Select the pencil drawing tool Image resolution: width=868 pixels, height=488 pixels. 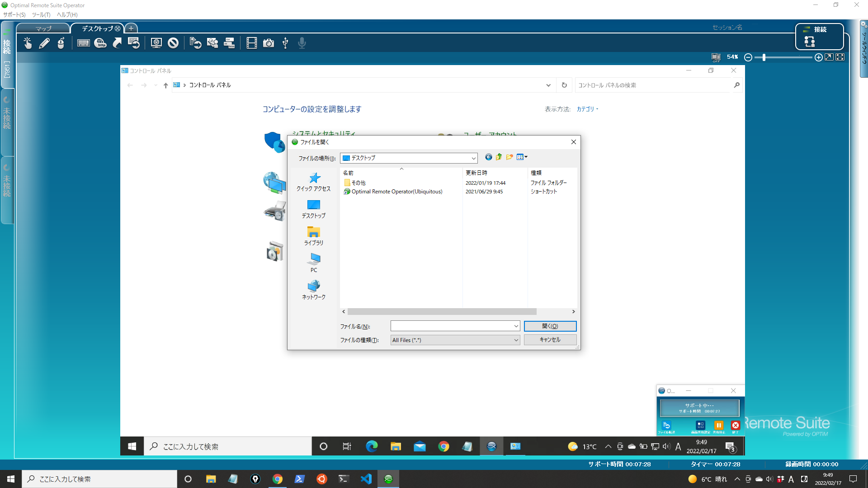pyautogui.click(x=44, y=43)
